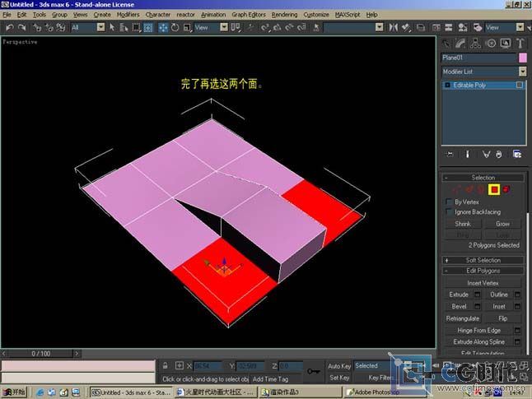Open Material Editor icon

coord(463,27)
